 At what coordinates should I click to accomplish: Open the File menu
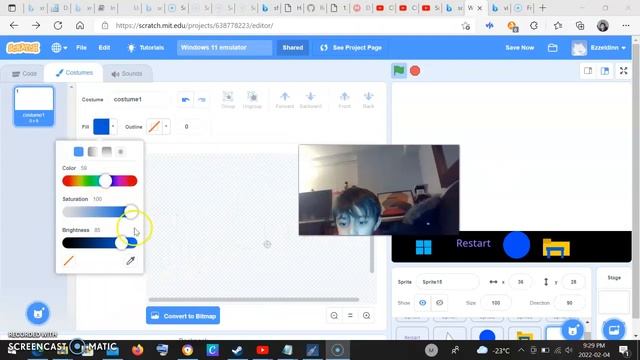tap(81, 48)
